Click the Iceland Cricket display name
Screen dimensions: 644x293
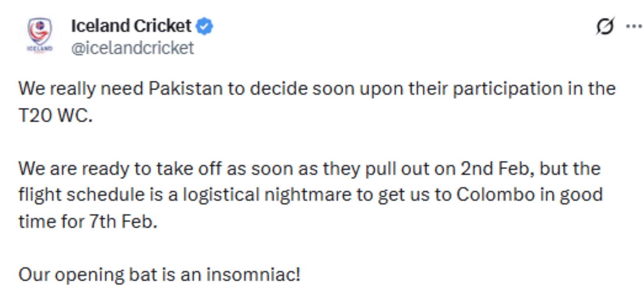[x=131, y=26]
